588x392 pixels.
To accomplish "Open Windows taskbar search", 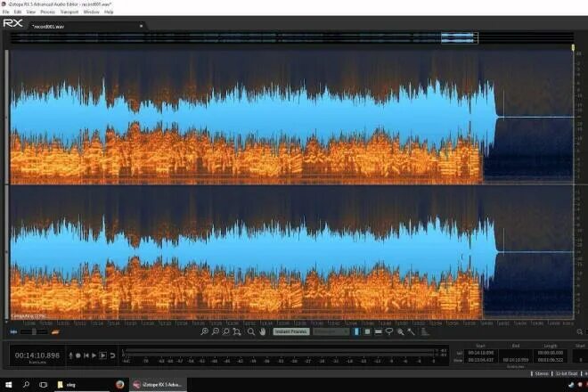I will [x=26, y=385].
